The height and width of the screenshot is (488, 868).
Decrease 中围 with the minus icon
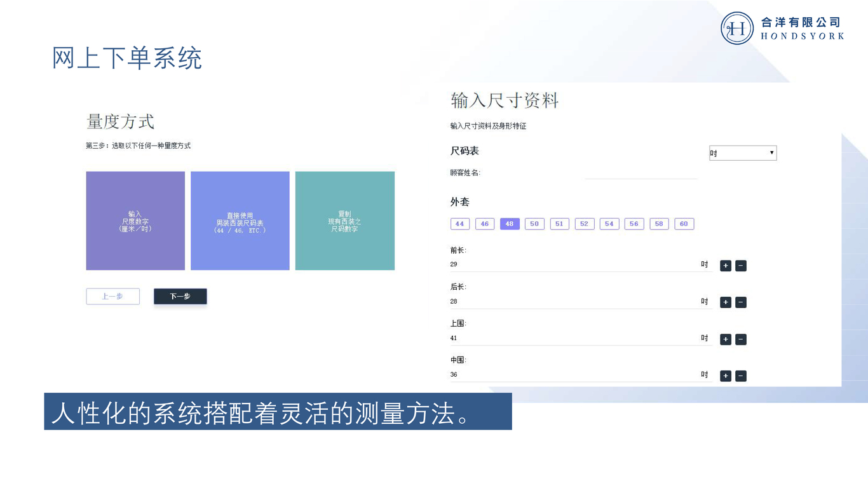click(741, 376)
